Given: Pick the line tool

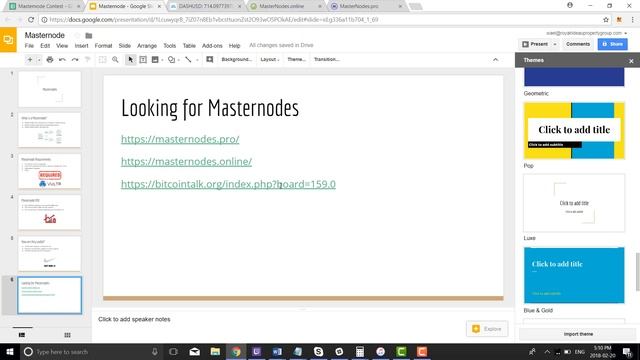Looking at the screenshot, I should pos(188,60).
